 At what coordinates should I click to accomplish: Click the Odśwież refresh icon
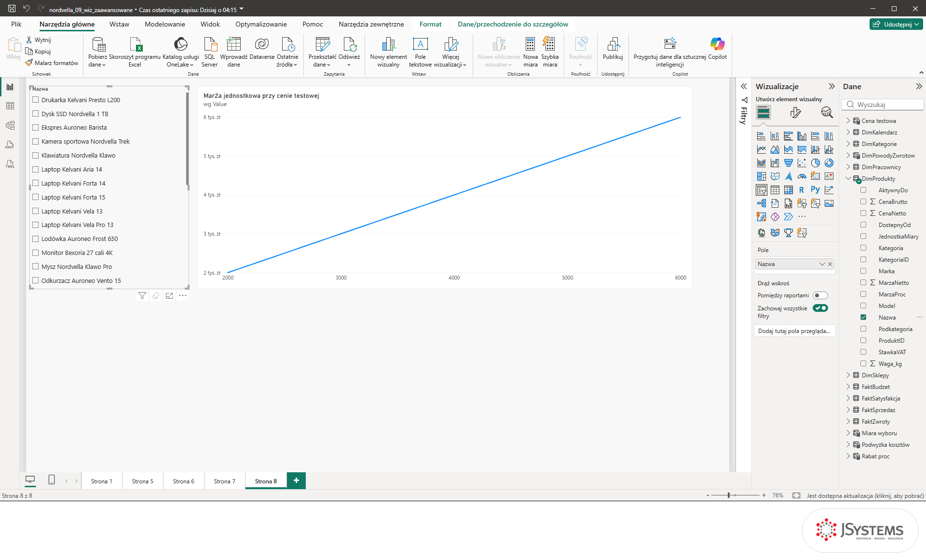tap(349, 45)
